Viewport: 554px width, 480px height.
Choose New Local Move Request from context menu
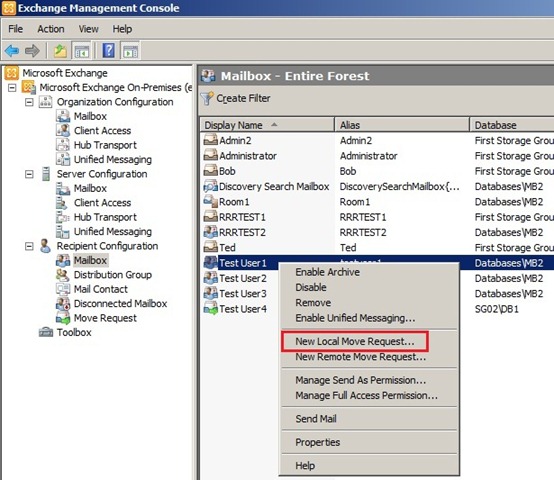(x=355, y=342)
